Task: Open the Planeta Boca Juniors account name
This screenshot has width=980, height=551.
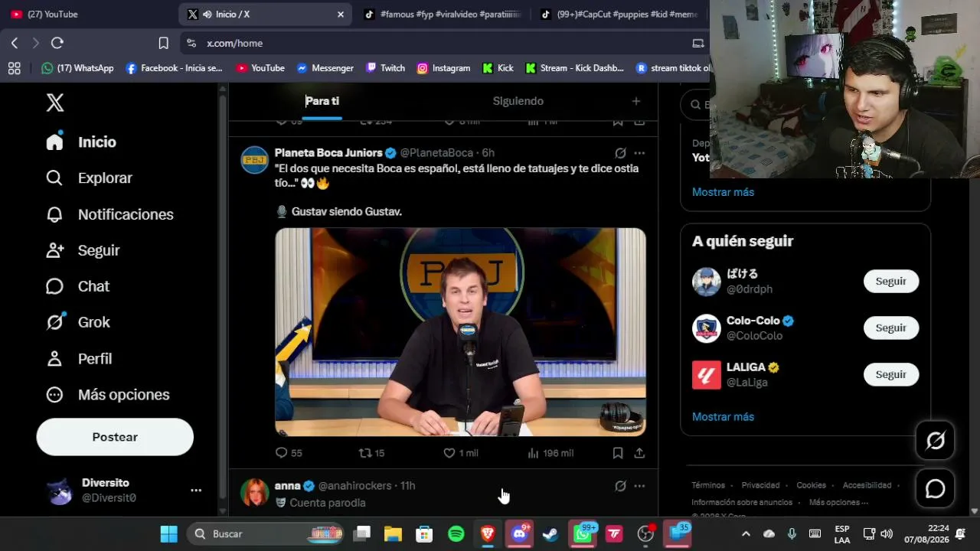Action: tap(328, 152)
